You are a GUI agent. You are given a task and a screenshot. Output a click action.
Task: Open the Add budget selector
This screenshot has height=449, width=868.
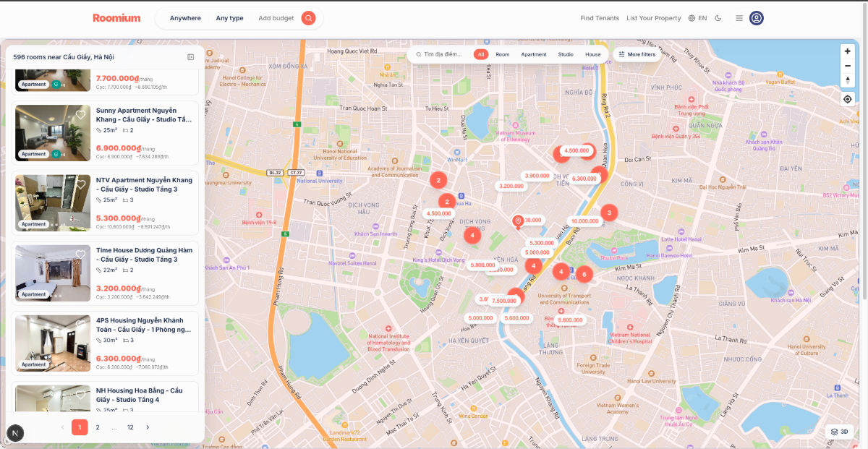pyautogui.click(x=276, y=18)
